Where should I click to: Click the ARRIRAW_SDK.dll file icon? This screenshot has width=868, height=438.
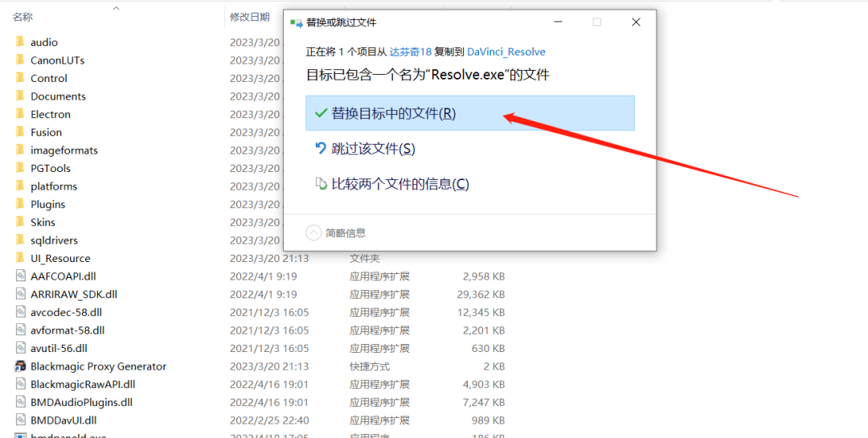tap(20, 294)
